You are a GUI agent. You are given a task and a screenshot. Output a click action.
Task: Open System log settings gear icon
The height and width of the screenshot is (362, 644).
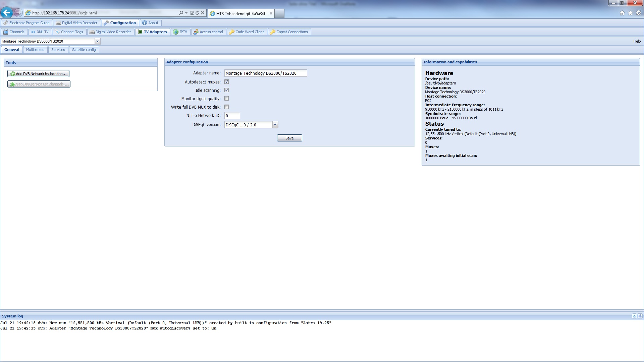(x=640, y=316)
